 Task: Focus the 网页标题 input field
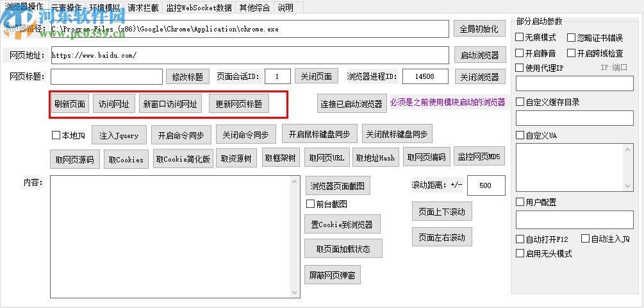click(x=107, y=76)
